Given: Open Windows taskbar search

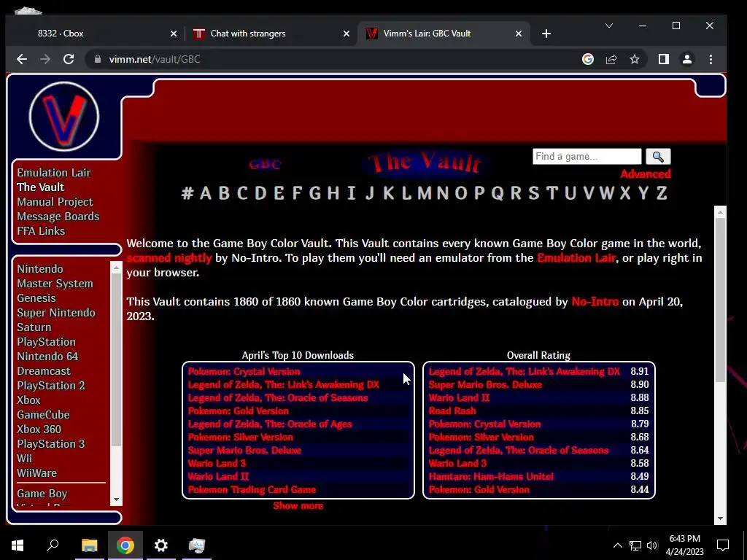Looking at the screenshot, I should point(53,545).
